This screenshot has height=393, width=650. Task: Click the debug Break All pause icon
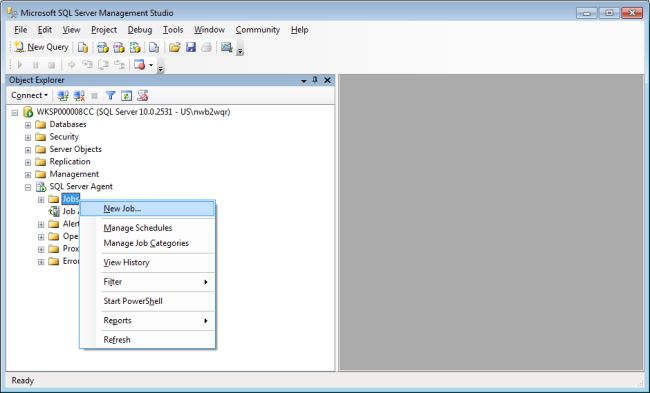pyautogui.click(x=36, y=65)
